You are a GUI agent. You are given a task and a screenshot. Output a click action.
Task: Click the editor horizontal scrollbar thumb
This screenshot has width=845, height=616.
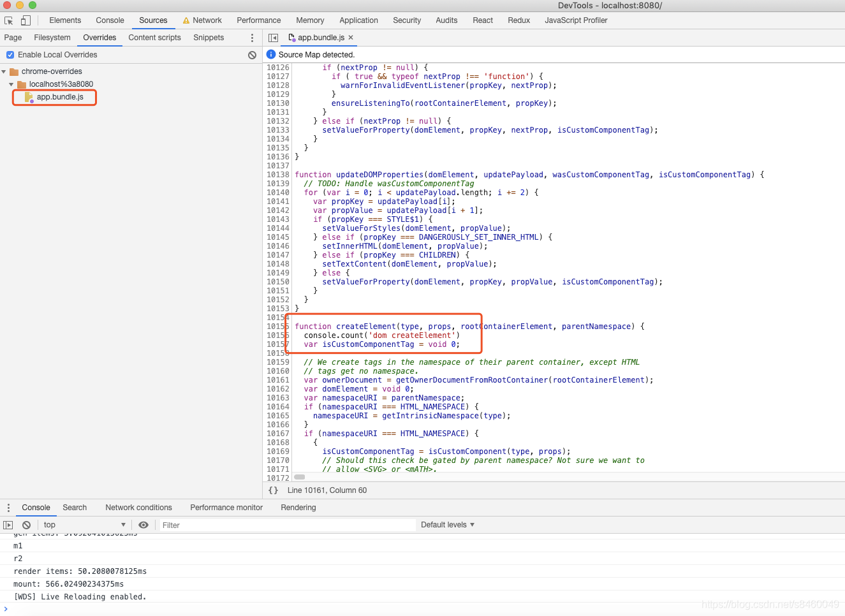tap(300, 477)
